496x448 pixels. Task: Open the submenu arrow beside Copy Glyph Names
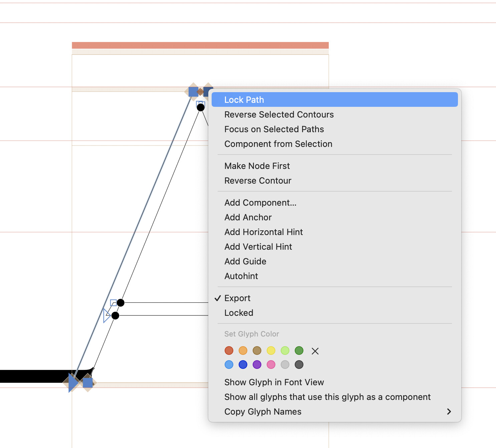pos(449,412)
